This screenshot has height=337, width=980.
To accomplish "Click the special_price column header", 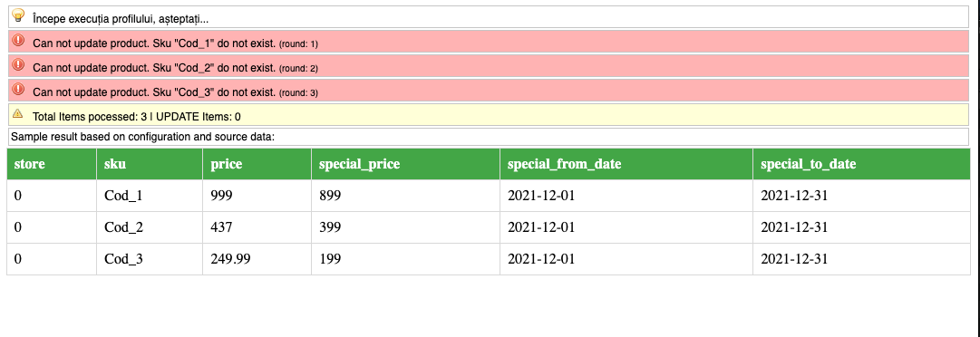I will click(x=405, y=164).
